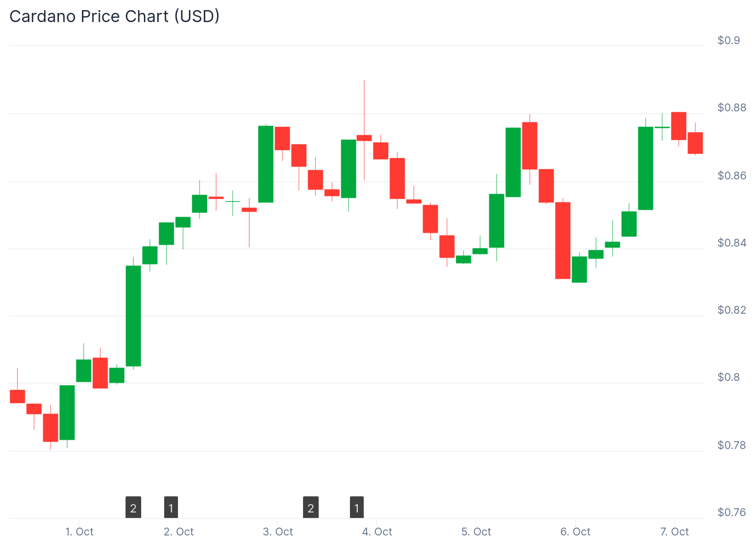Click the candle with the highest upper wick

tap(364, 138)
